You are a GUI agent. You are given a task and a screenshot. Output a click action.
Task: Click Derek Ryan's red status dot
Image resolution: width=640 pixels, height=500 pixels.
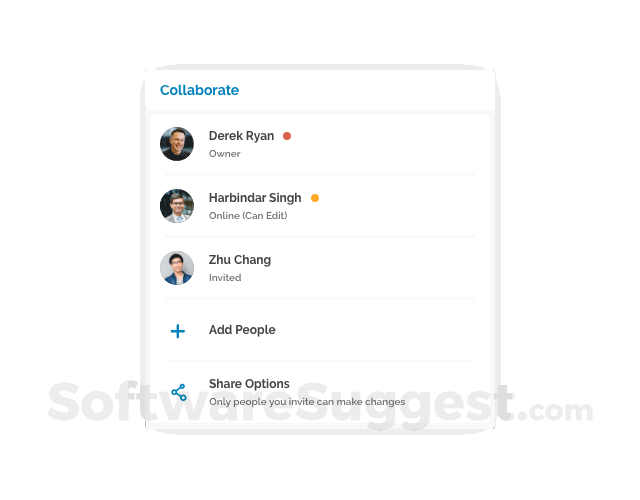coord(287,136)
